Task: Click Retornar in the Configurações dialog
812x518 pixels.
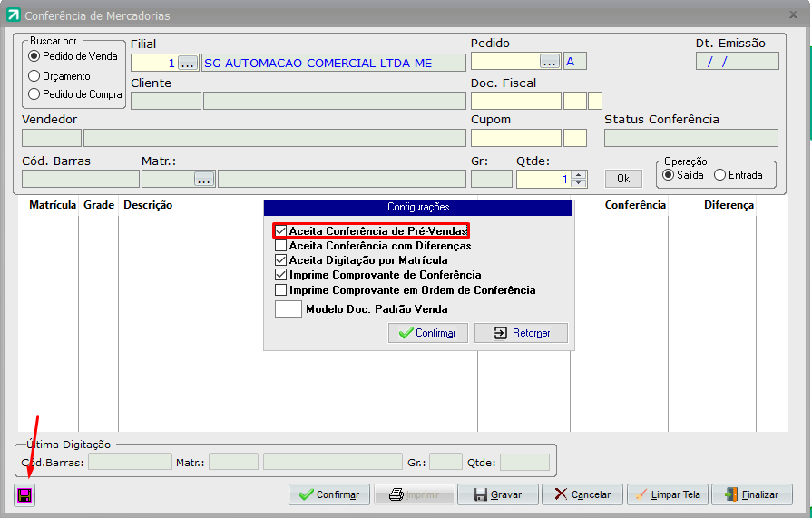Action: click(521, 333)
